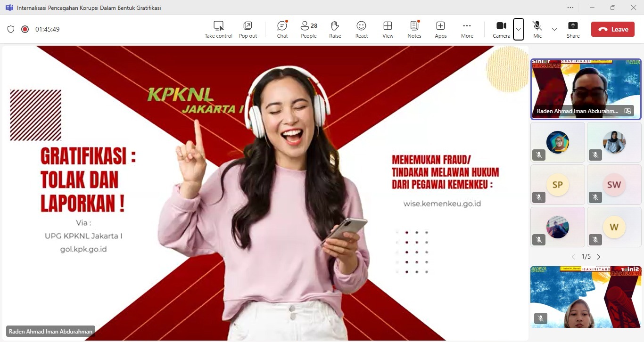
Task: Unmute your Mic
Action: (537, 29)
